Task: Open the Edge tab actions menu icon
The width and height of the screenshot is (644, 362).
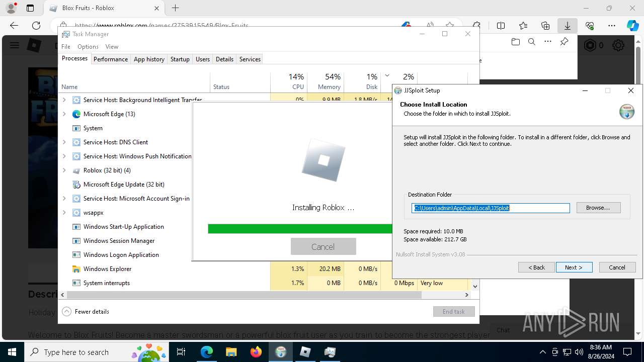Action: click(30, 8)
